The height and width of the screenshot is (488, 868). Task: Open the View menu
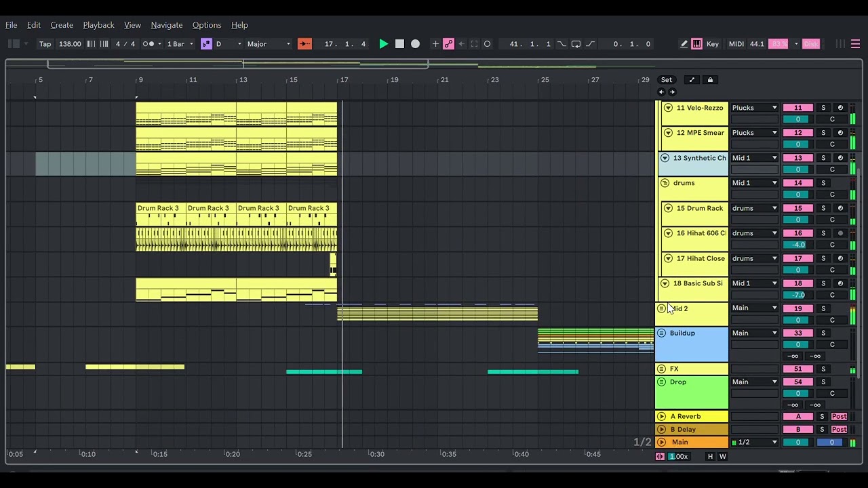[x=132, y=25]
